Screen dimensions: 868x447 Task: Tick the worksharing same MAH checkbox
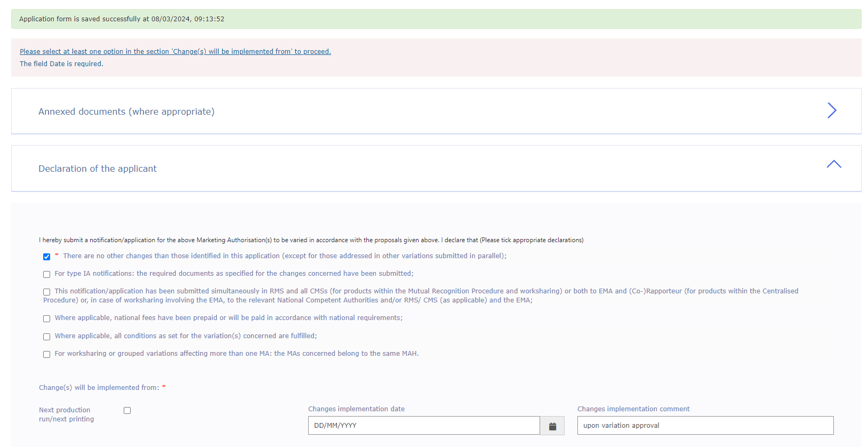[47, 354]
